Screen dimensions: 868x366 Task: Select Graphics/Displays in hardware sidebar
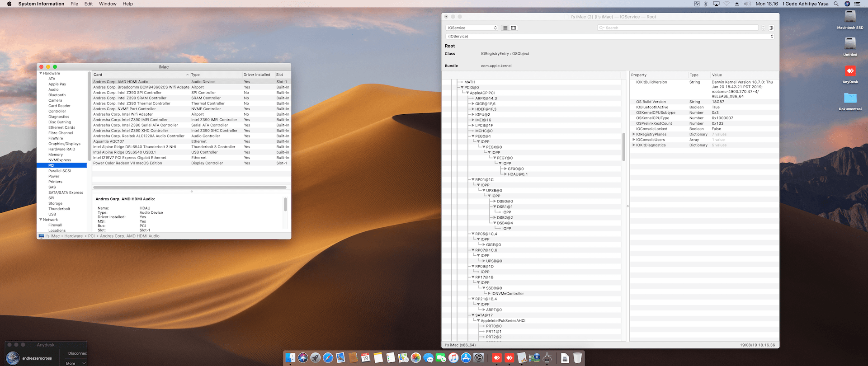coord(64,144)
